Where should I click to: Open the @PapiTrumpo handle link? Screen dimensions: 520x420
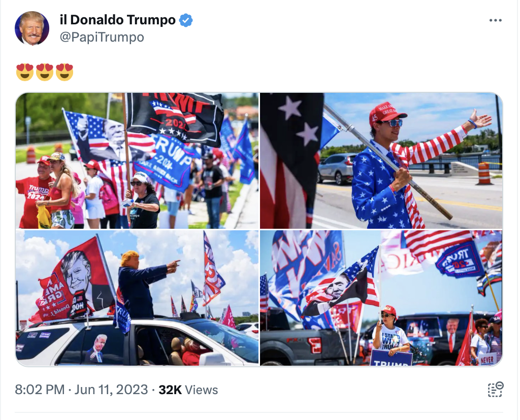102,37
